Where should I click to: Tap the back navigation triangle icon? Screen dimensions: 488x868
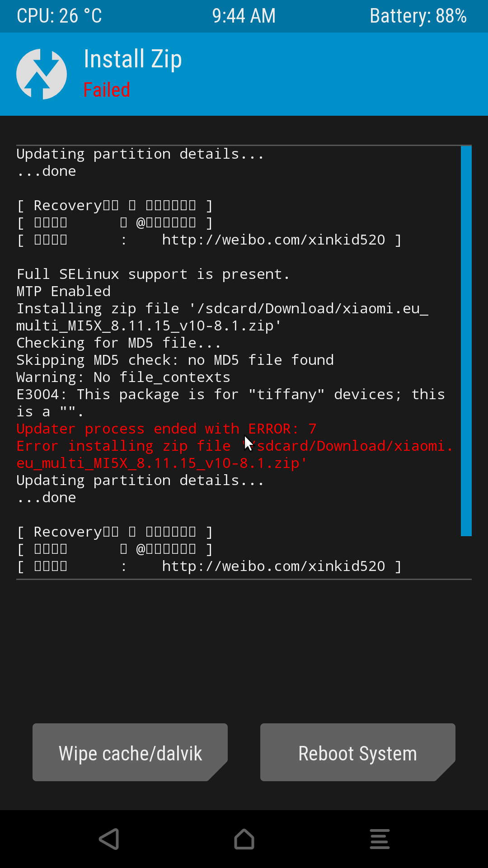coord(109,839)
